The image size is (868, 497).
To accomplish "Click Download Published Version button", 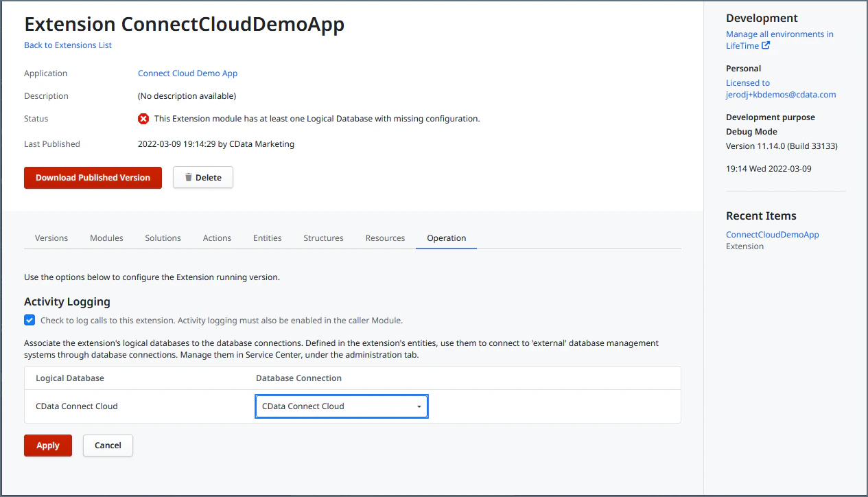I will 93,177.
